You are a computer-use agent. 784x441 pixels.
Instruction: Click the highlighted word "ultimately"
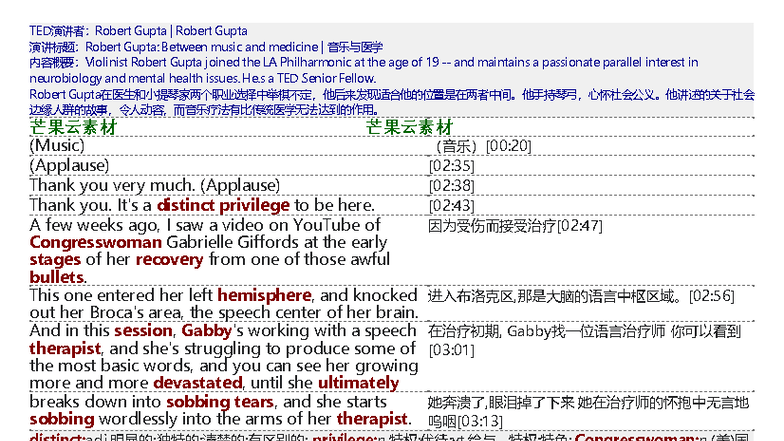(x=358, y=383)
